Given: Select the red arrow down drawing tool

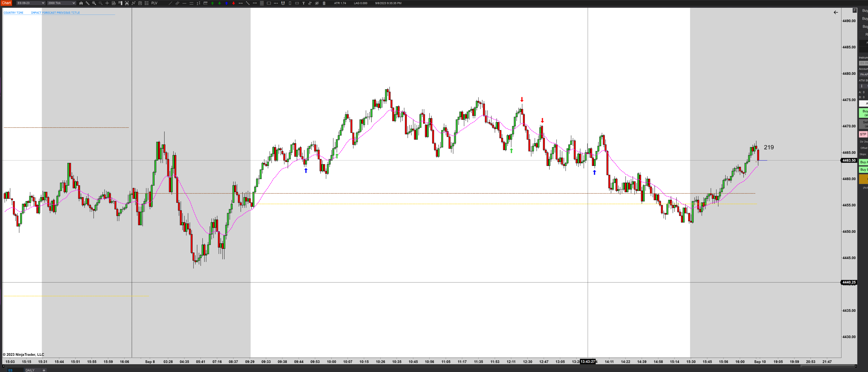Looking at the screenshot, I should click(x=234, y=3).
